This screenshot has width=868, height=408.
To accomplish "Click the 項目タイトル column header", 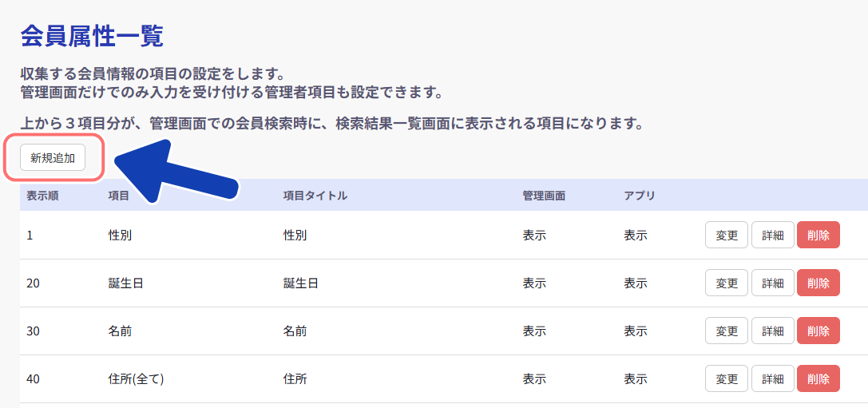I will (x=315, y=196).
